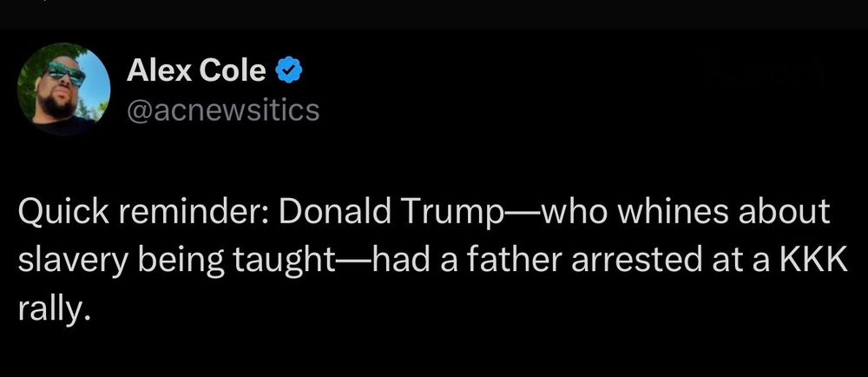Click the display name Alex Cole

tap(196, 71)
